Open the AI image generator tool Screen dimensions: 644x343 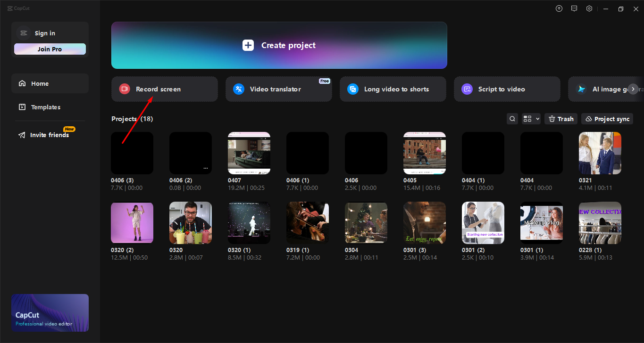[x=606, y=89]
